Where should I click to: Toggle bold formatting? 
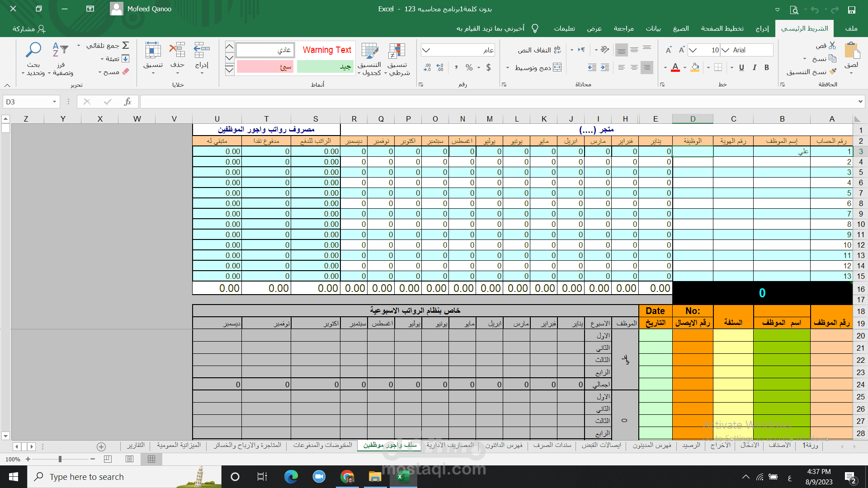coord(767,68)
